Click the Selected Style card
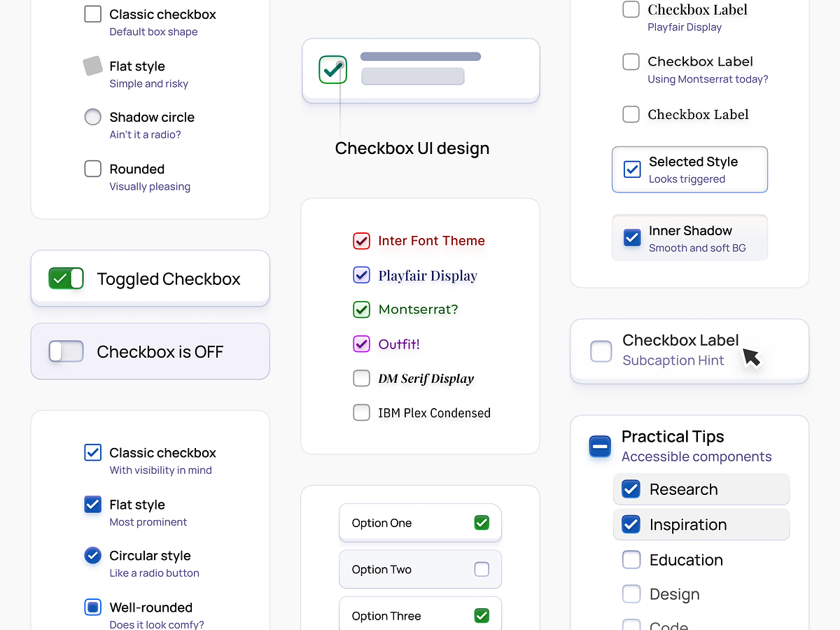The image size is (840, 630). tap(689, 169)
